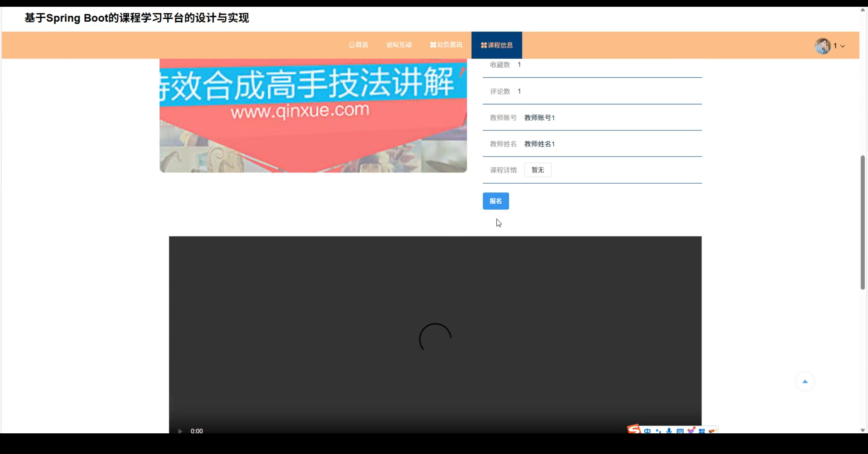Open the Sogou skin shirt icon
868x454 pixels.
(x=691, y=431)
